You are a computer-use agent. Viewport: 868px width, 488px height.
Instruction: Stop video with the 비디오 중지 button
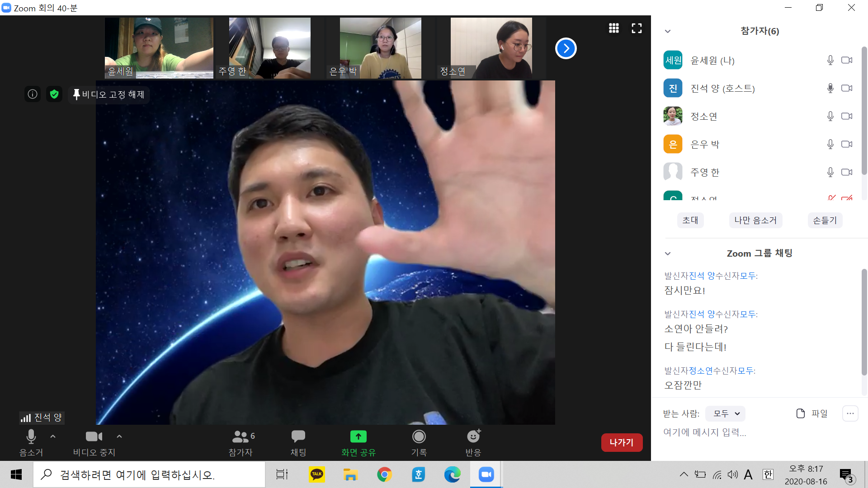coord(94,442)
